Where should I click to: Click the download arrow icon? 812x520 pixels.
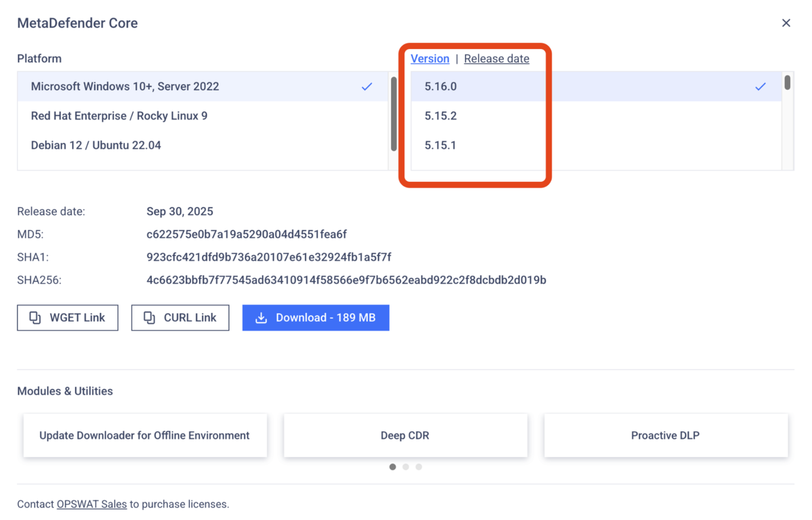click(x=261, y=318)
